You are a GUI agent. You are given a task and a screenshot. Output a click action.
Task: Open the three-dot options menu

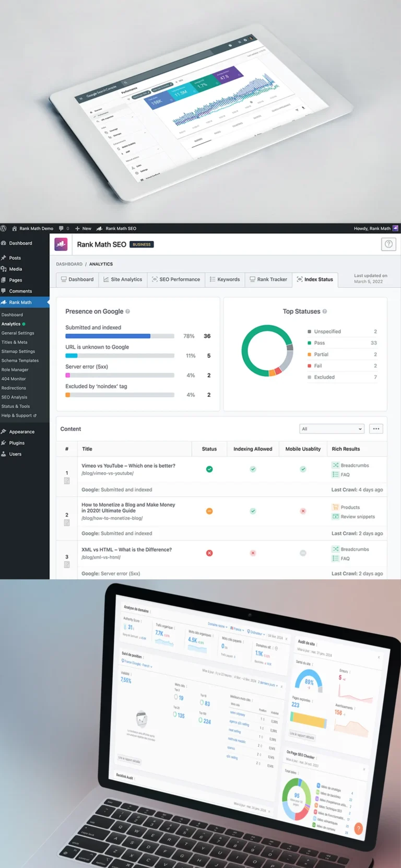click(x=376, y=429)
